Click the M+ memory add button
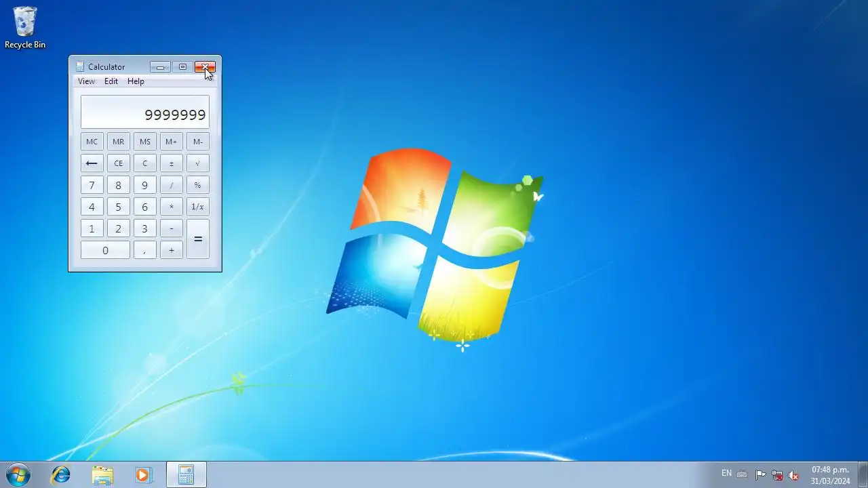Image resolution: width=868 pixels, height=488 pixels. (172, 142)
